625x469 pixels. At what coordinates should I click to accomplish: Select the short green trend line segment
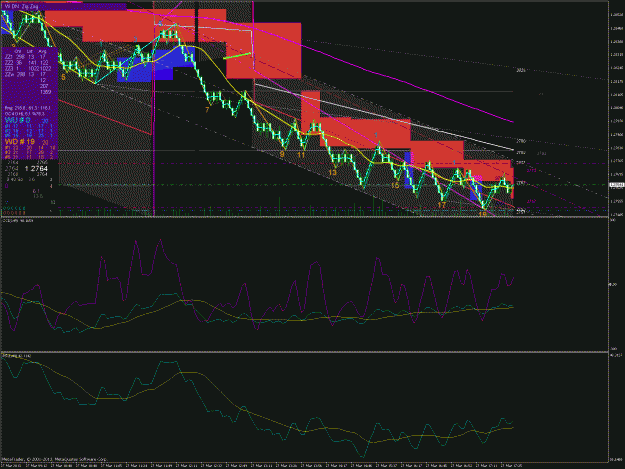[x=237, y=56]
